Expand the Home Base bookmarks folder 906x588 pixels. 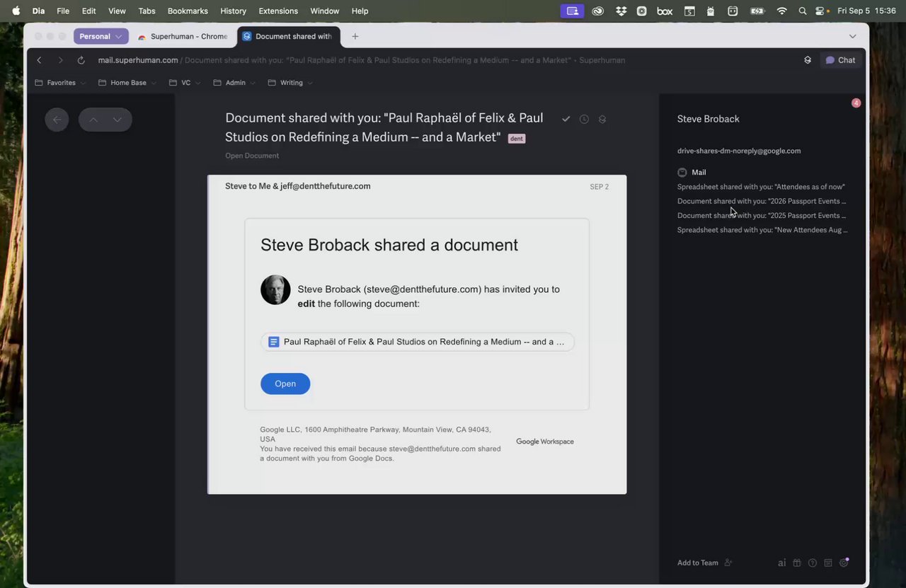click(x=127, y=83)
